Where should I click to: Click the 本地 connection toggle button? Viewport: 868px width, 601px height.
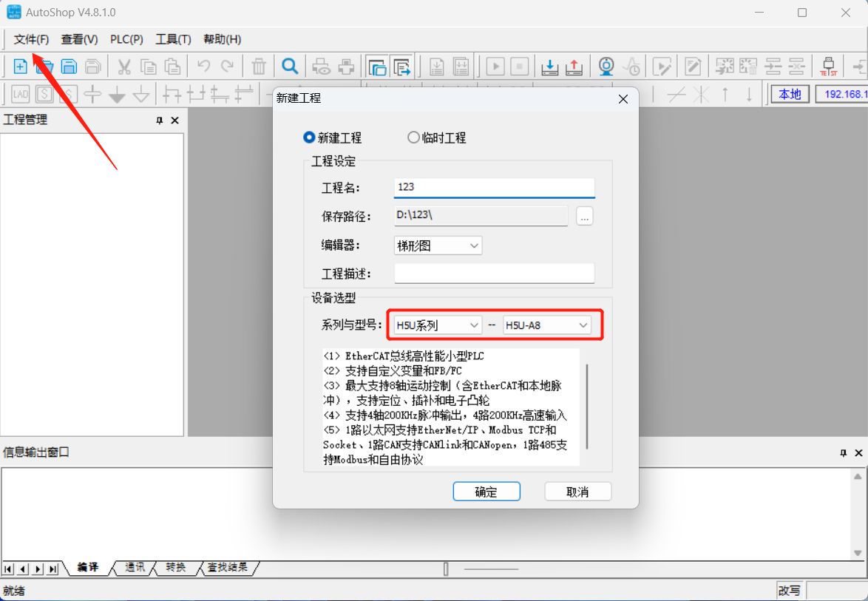790,95
